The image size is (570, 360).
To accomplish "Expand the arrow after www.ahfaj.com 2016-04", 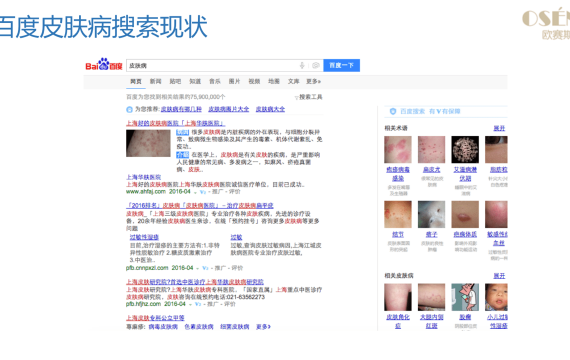I will [195, 192].
